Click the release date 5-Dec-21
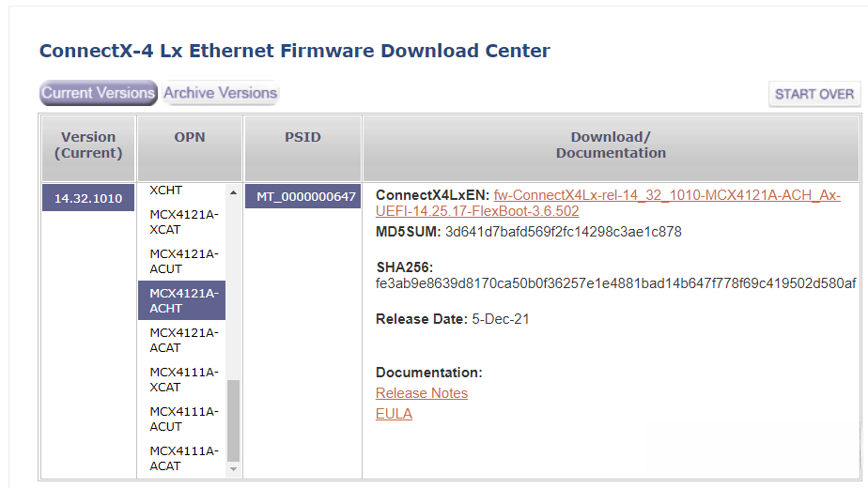The height and width of the screenshot is (488, 868). (x=501, y=319)
